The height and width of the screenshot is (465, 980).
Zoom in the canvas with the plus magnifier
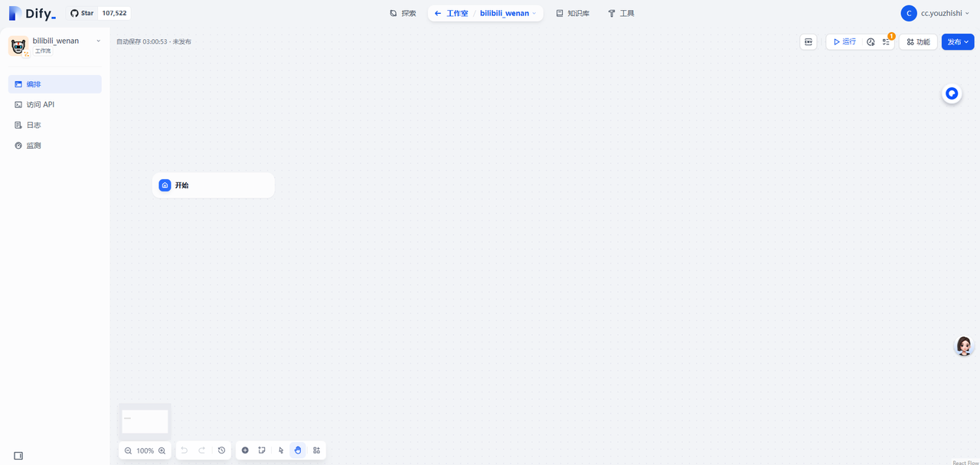pos(162,451)
